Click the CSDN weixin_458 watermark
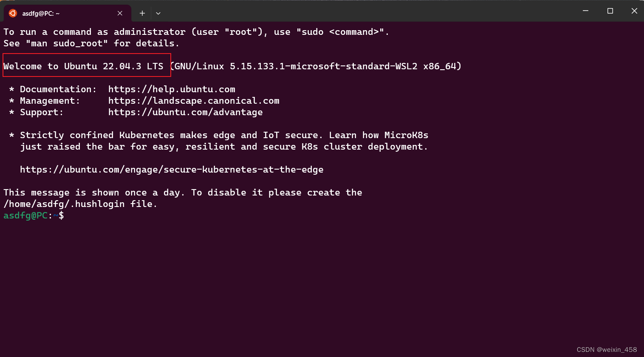Viewport: 644px width, 357px height. coord(607,349)
